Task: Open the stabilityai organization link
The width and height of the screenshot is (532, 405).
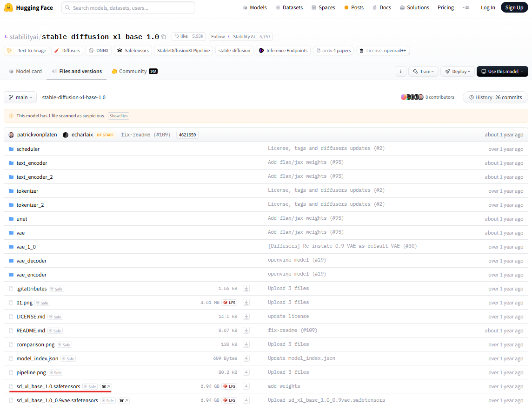Action: 24,37
